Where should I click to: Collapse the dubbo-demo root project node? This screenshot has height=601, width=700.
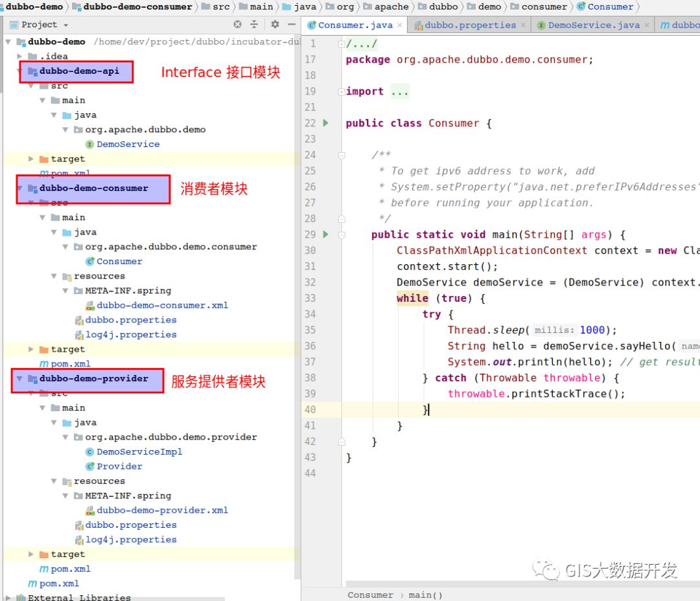tap(8, 41)
